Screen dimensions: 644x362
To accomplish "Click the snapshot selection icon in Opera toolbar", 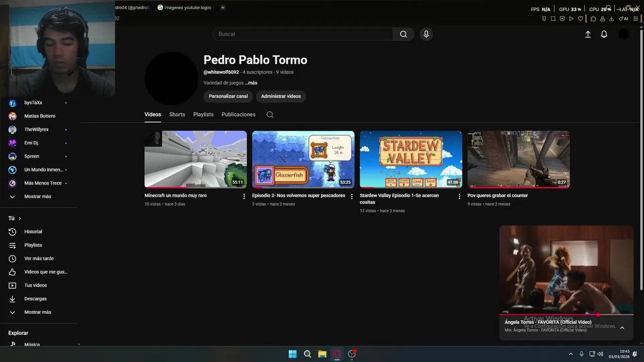I will pyautogui.click(x=553, y=19).
